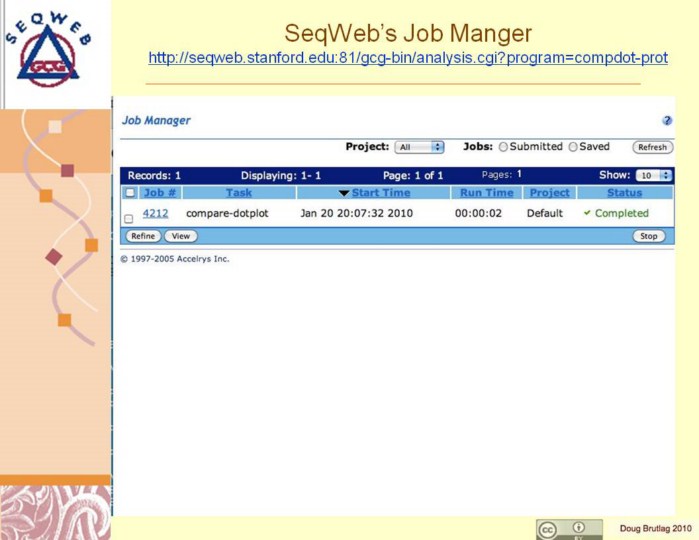Screen dimensions: 699x540
Task: Open the Show records count dropdown
Action: point(655,175)
